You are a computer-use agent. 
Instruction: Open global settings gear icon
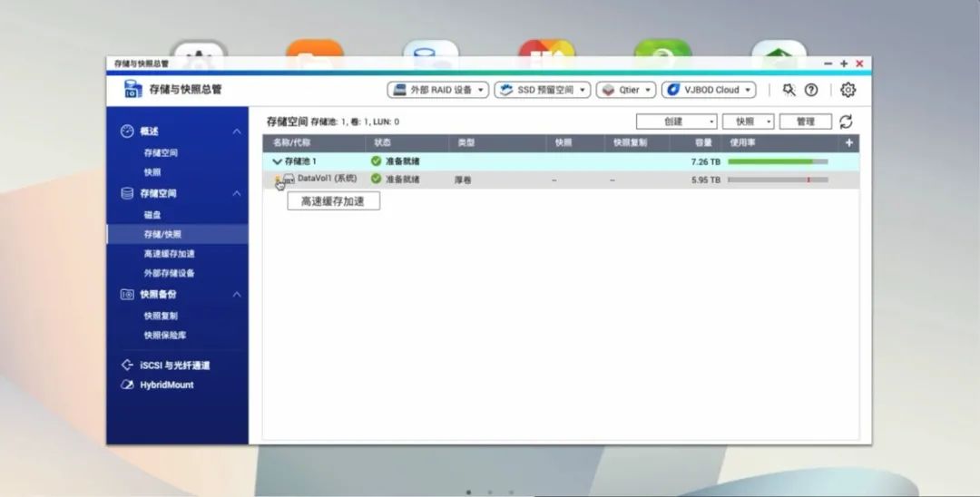848,90
